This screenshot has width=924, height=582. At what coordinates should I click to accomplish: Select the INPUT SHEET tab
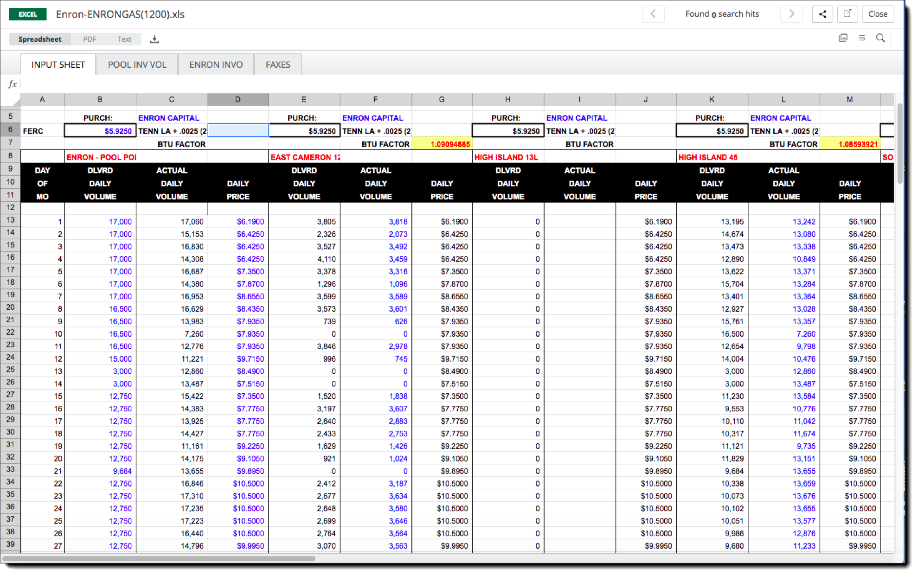tap(58, 64)
